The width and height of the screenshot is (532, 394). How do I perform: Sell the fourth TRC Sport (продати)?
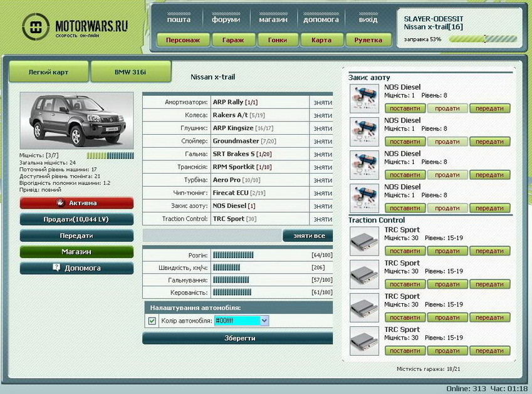447,351
